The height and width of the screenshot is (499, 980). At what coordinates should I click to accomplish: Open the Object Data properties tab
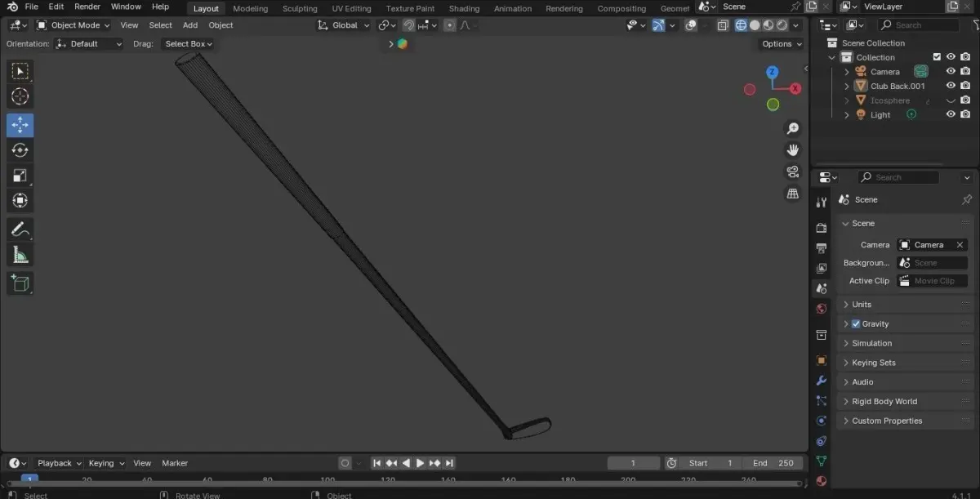point(822,461)
